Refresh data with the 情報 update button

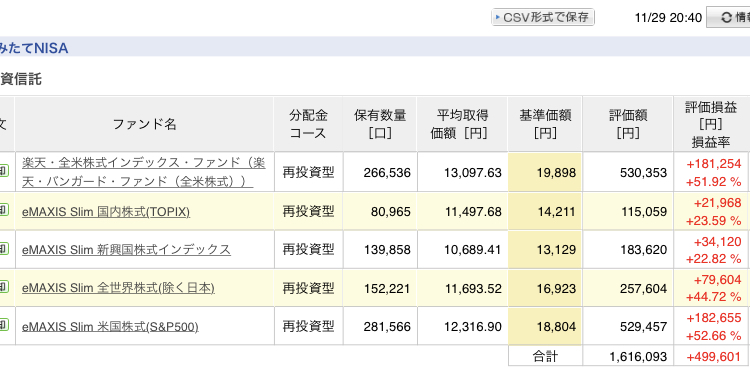(728, 17)
